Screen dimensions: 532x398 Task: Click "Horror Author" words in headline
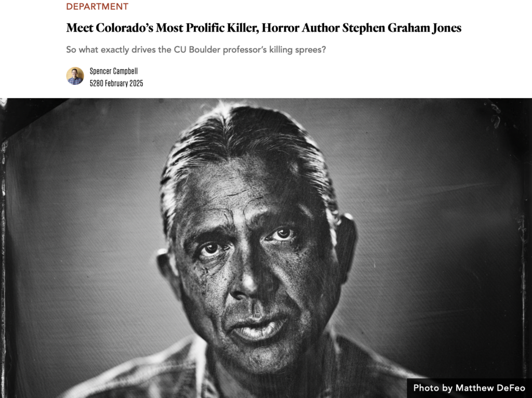pos(300,28)
